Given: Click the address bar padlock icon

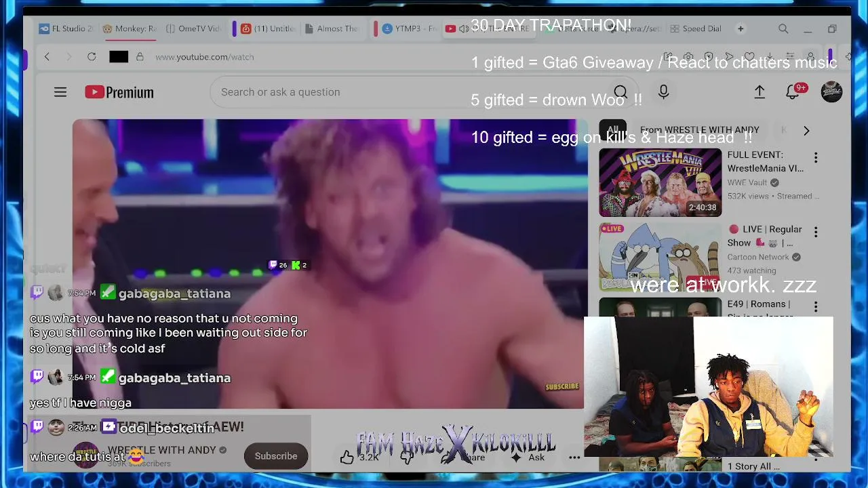Looking at the screenshot, I should pos(140,57).
